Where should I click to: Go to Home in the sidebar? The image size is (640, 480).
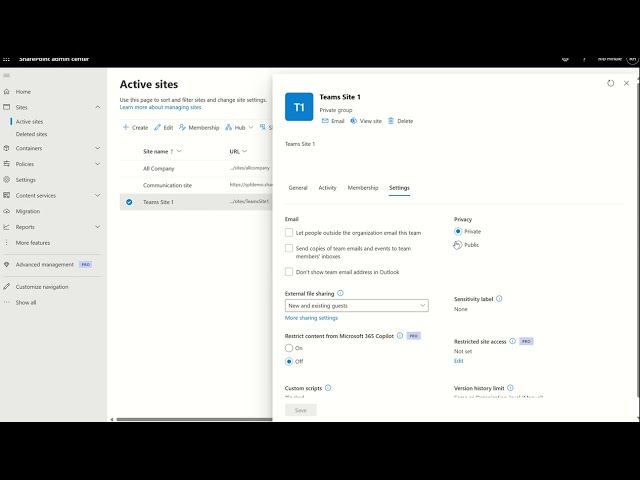pos(23,92)
